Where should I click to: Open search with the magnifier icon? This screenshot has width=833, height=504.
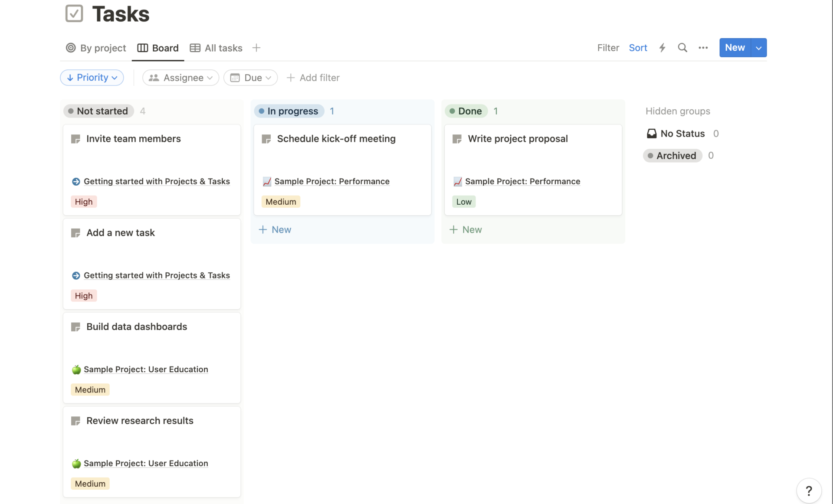682,48
